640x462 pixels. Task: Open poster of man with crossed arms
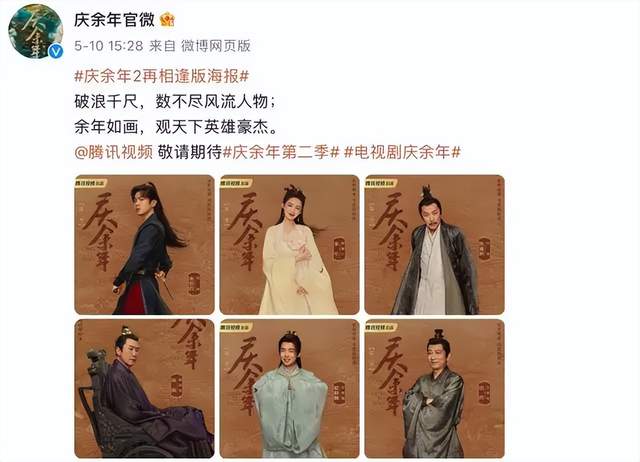point(434,389)
